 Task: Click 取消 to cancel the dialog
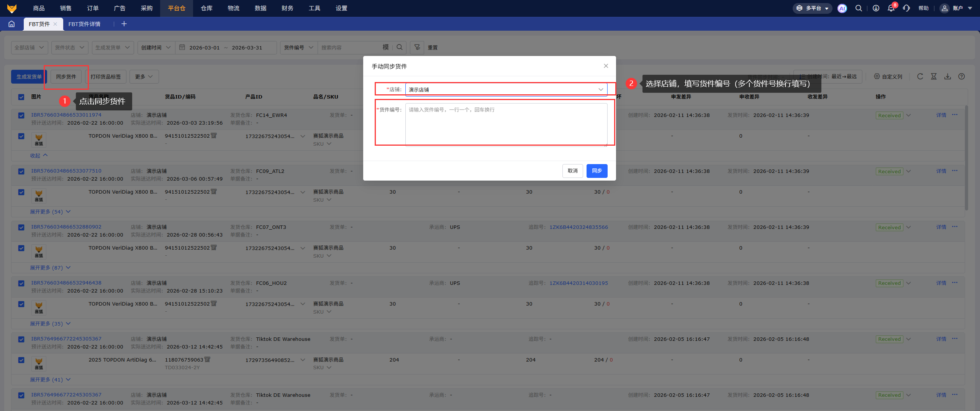point(573,171)
